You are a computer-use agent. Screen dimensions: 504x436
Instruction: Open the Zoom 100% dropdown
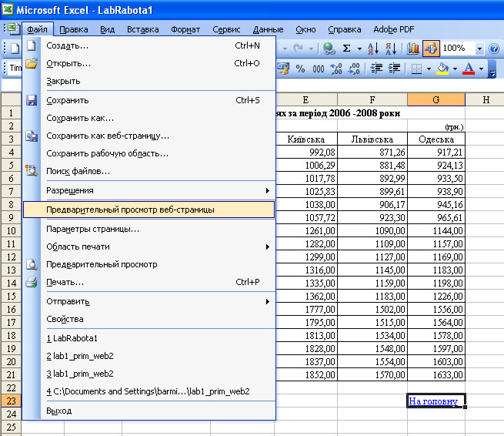479,49
